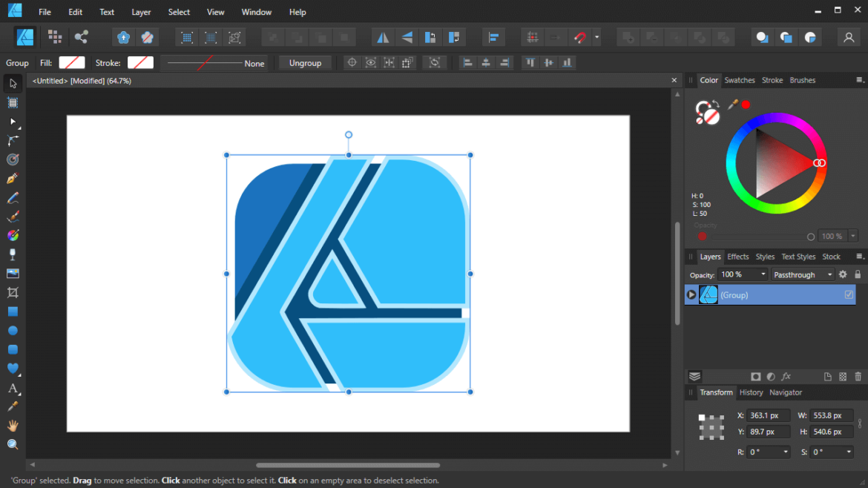Toggle visibility of the (Group) layer
The height and width of the screenshot is (488, 868).
[x=849, y=294]
